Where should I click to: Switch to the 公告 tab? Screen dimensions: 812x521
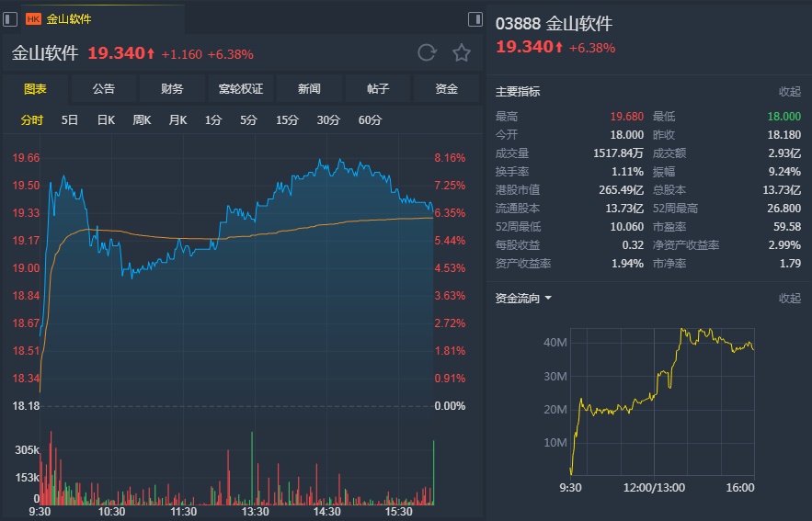point(104,89)
